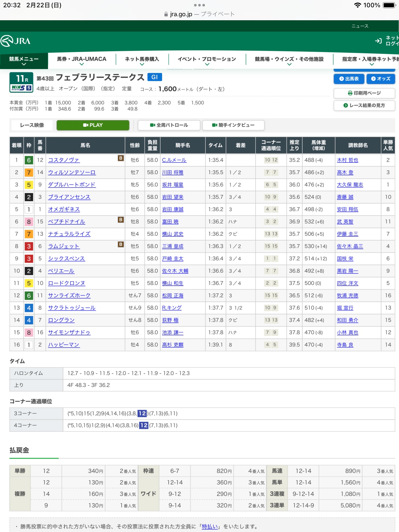Click the WIN5 badge under 11R
The width and height of the screenshot is (399, 532).
pyautogui.click(x=21, y=88)
